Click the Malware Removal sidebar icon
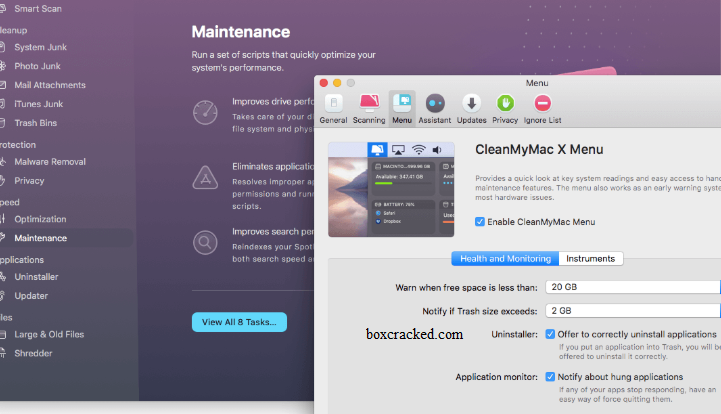 [2, 161]
